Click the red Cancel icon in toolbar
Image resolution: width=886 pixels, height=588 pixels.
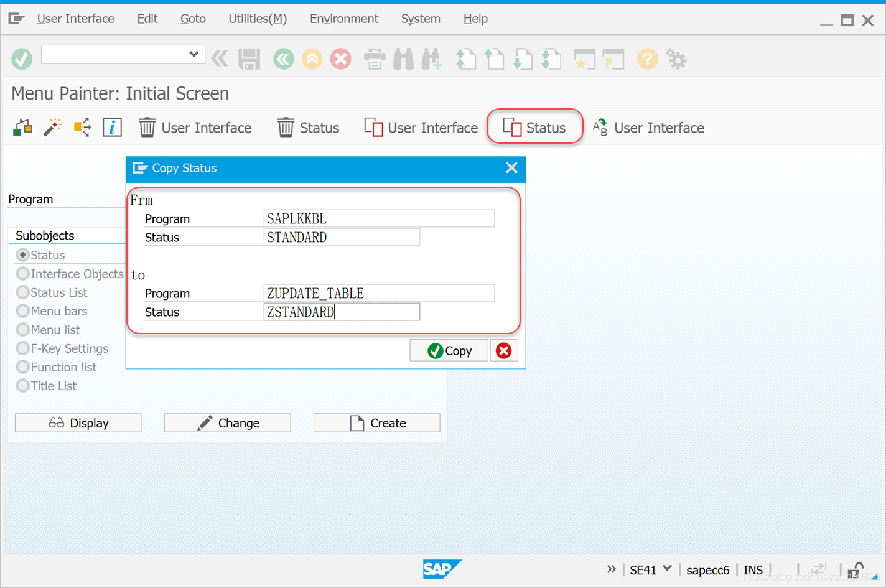point(340,59)
